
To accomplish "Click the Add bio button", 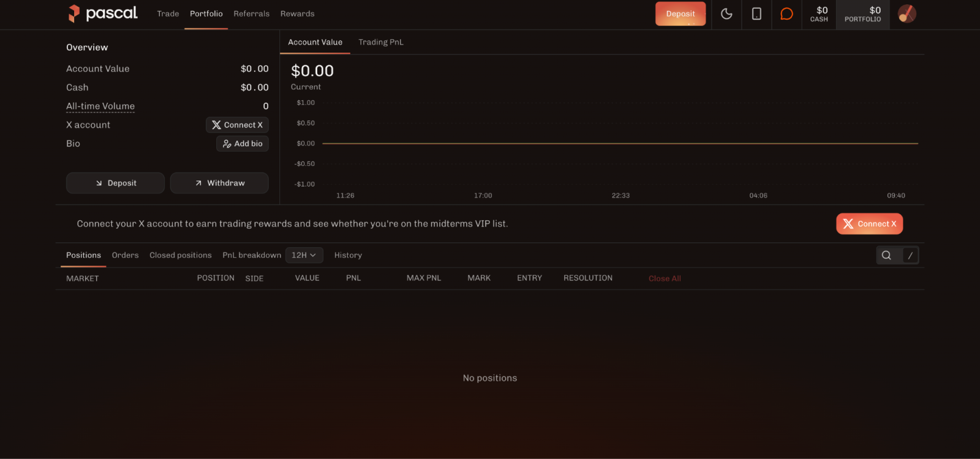I will pos(243,144).
